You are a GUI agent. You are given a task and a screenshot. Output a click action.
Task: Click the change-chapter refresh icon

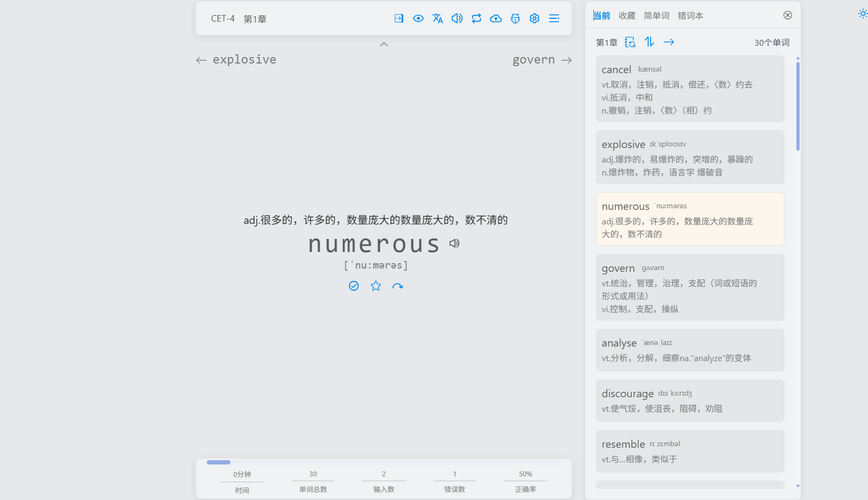pyautogui.click(x=630, y=42)
